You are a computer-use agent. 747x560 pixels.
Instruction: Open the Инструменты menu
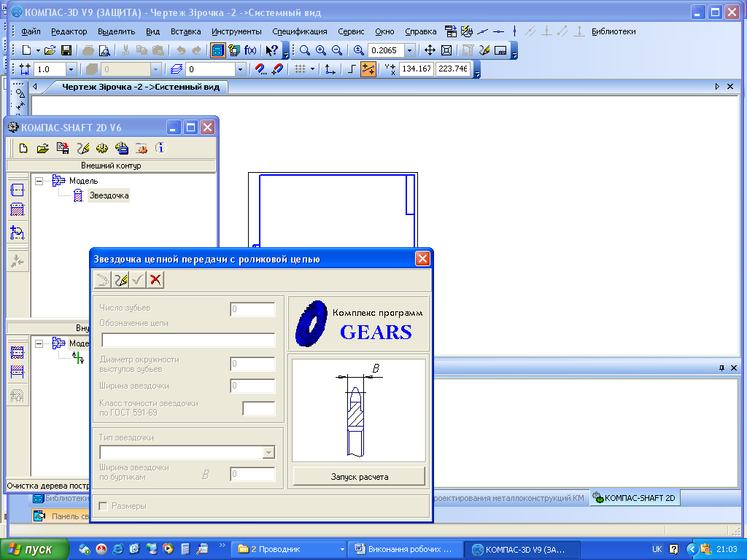(x=236, y=31)
